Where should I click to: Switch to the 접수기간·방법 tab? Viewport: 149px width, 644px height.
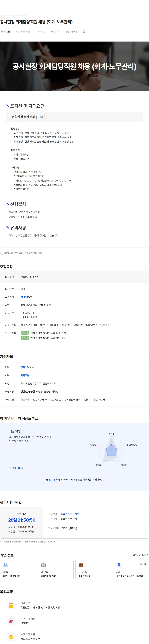coord(23,32)
